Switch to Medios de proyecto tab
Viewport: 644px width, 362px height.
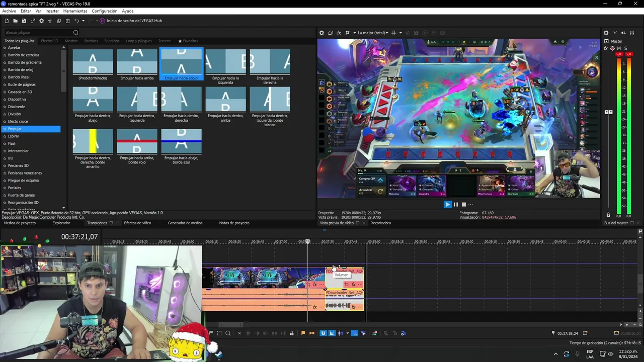point(20,223)
